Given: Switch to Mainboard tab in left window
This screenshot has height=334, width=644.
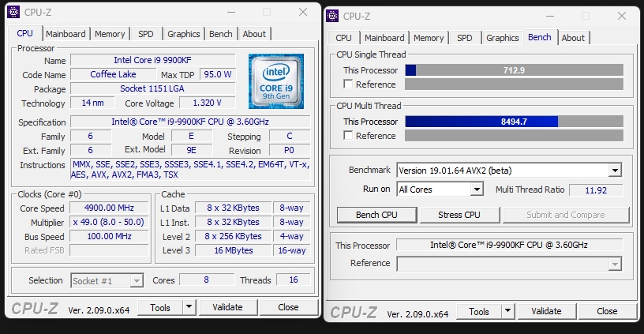Looking at the screenshot, I should (x=66, y=34).
